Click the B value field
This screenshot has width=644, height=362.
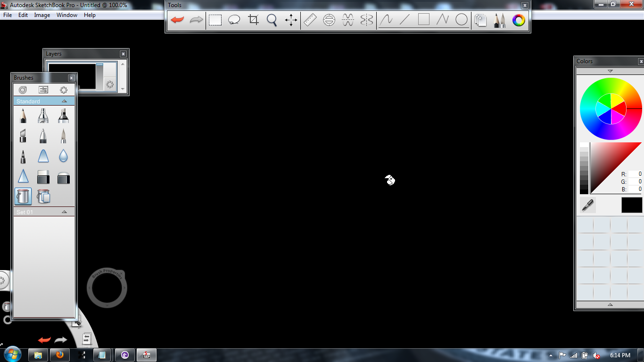635,189
